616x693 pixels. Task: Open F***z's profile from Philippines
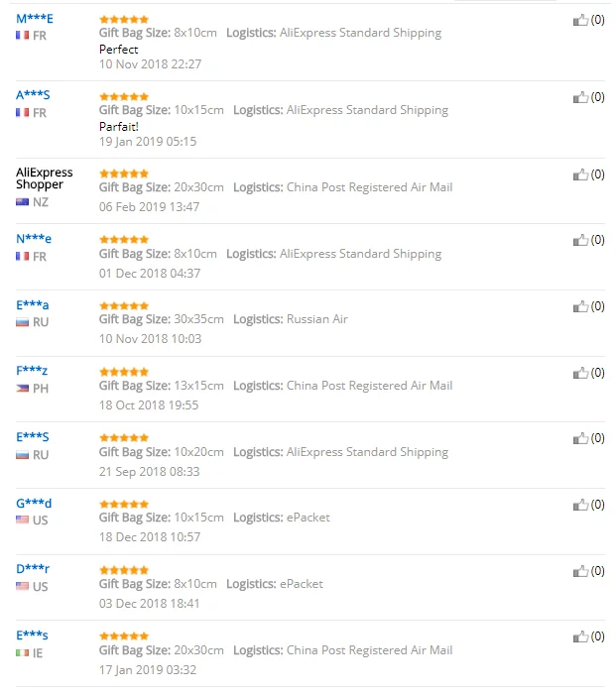click(32, 371)
